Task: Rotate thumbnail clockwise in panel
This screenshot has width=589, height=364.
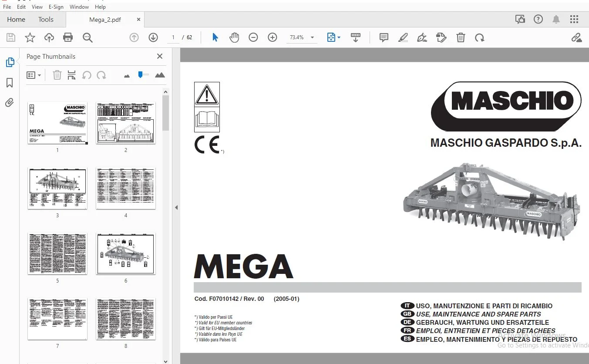Action: tap(101, 75)
